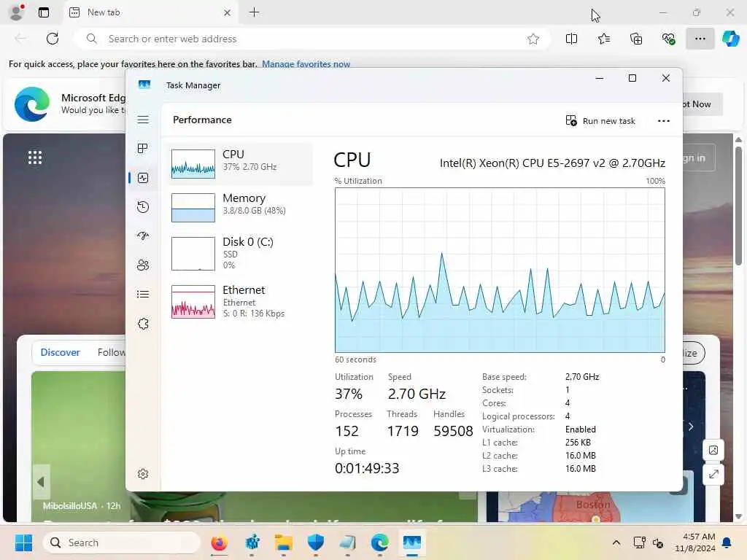
Task: Switch to Microsoft Edge on taskbar
Action: click(x=379, y=542)
